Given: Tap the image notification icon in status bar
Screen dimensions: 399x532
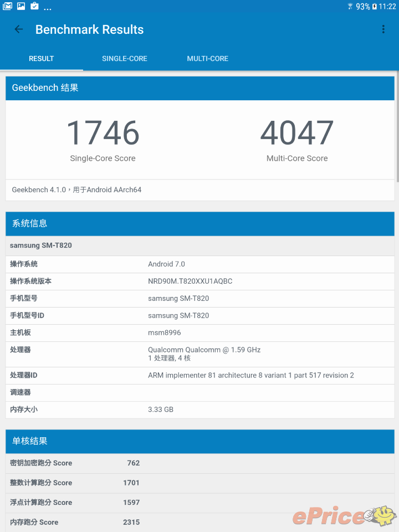Looking at the screenshot, I should (21, 6).
